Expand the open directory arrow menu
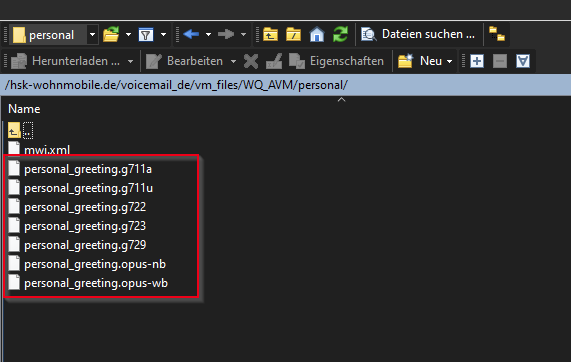This screenshot has height=362, width=571. (128, 35)
